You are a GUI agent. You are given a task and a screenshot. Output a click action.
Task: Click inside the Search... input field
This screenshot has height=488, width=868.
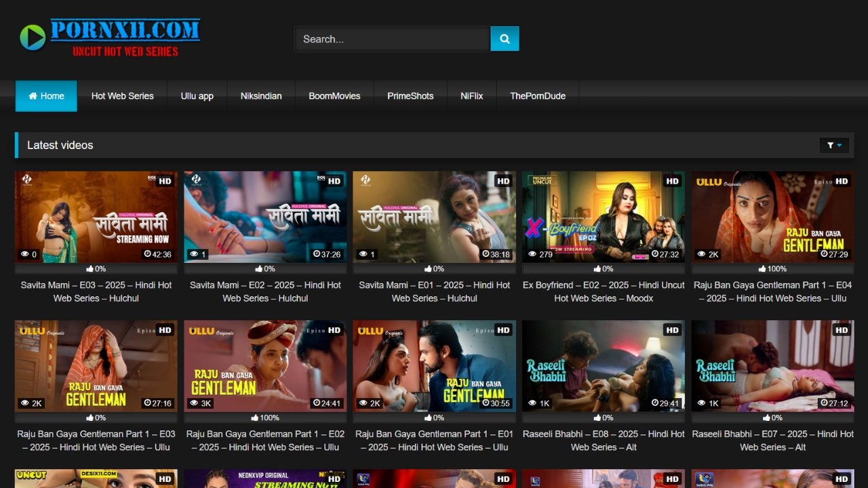pos(393,39)
